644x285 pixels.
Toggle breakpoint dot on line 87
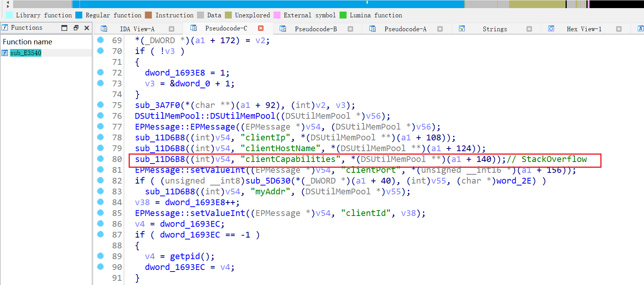pyautogui.click(x=100, y=234)
